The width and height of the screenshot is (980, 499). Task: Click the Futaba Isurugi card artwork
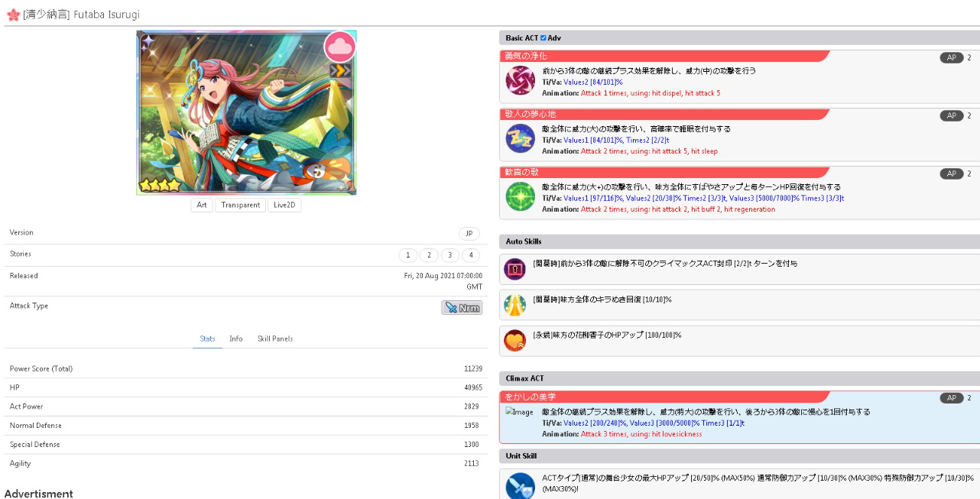[x=246, y=113]
